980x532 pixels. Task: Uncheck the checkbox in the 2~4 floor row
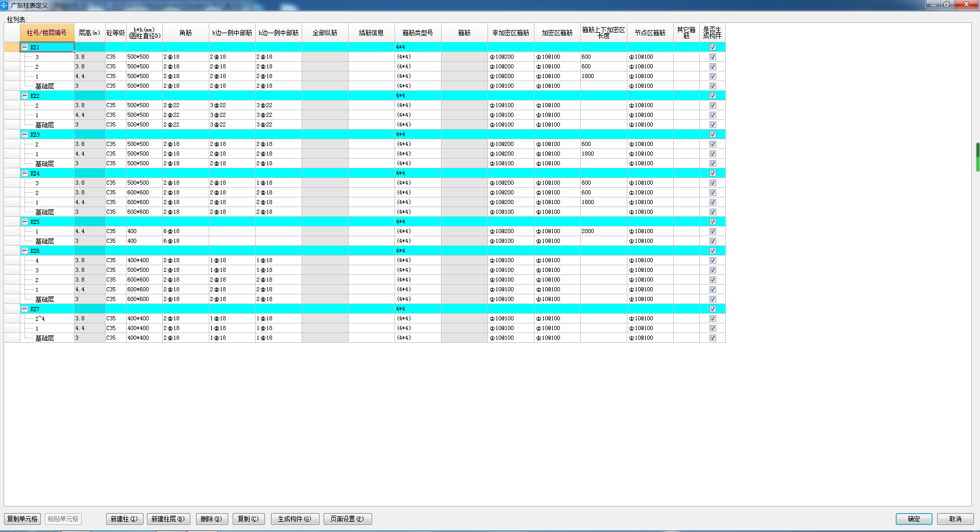pos(713,318)
